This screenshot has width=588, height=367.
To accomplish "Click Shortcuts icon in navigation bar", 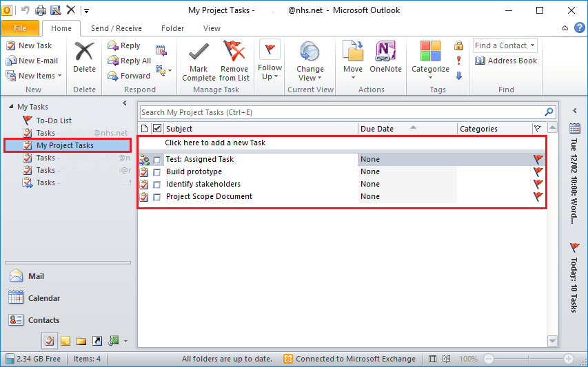I will pos(97,341).
